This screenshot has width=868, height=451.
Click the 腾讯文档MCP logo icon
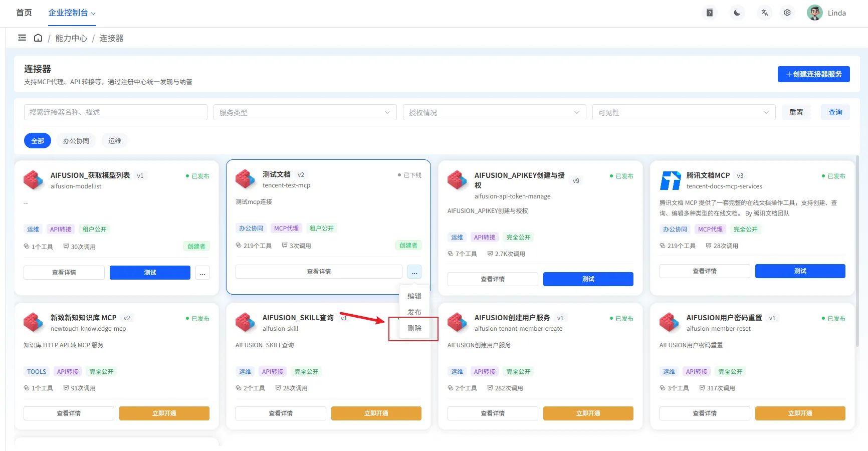click(671, 180)
